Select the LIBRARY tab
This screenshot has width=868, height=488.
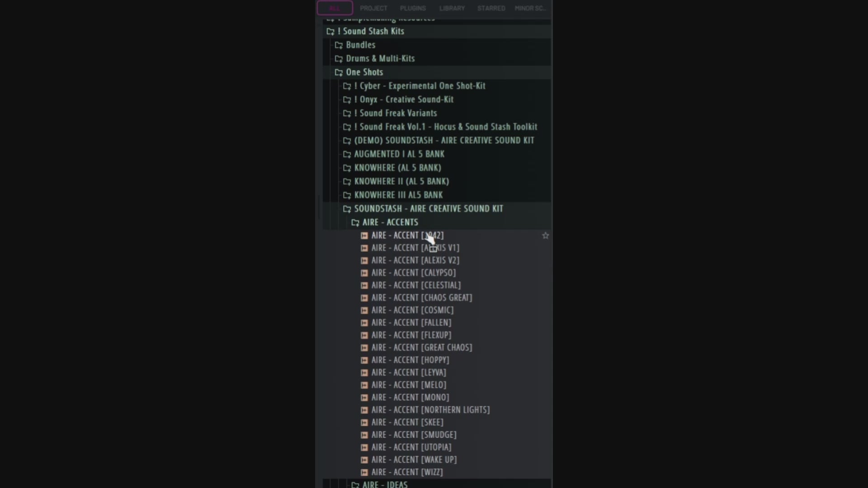(x=452, y=8)
